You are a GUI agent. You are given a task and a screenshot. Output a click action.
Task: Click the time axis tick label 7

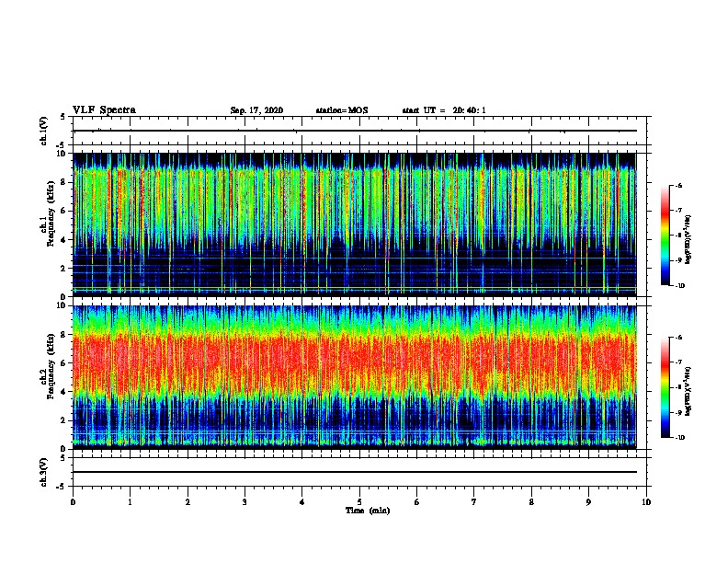point(474,502)
